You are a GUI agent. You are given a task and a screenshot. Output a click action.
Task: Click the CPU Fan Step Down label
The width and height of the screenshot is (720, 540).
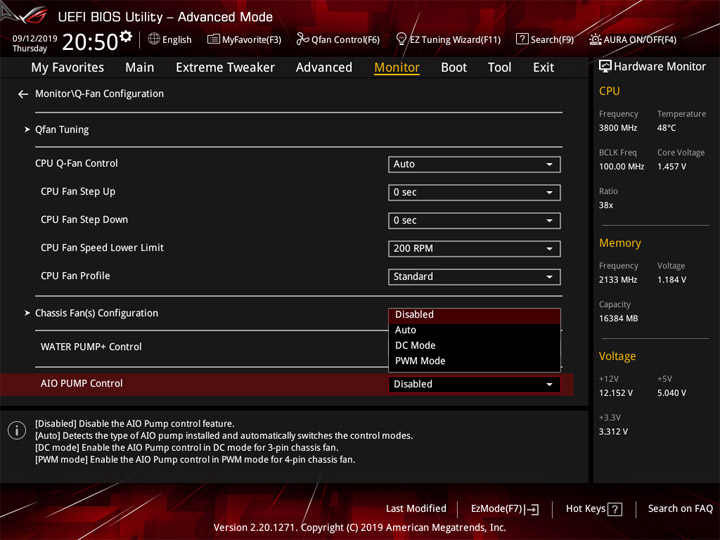coord(84,219)
